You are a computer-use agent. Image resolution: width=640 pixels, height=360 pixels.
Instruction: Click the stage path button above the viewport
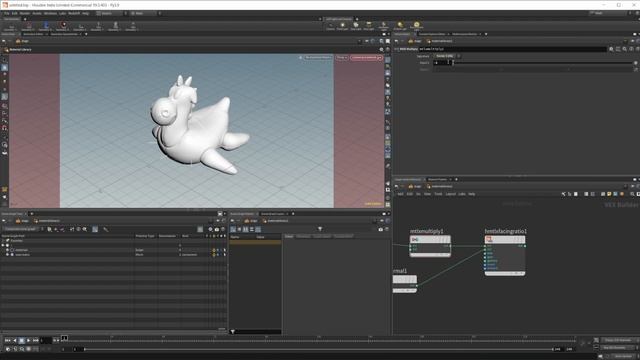click(22, 41)
